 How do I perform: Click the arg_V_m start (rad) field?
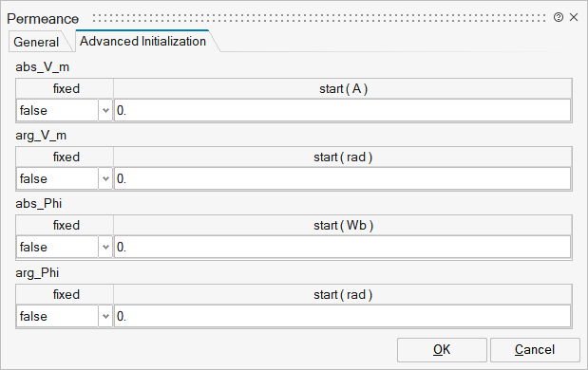[x=342, y=178]
